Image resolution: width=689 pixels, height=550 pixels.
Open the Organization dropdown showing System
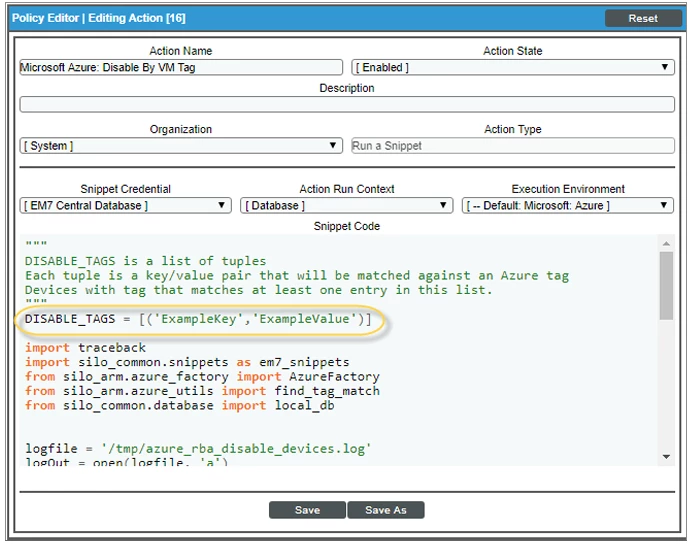[181, 145]
